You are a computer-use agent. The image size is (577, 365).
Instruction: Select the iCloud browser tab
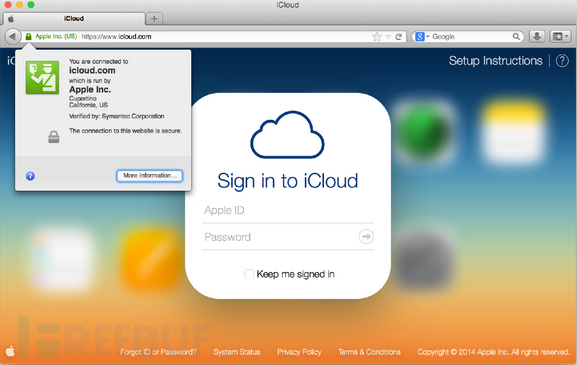tap(74, 18)
